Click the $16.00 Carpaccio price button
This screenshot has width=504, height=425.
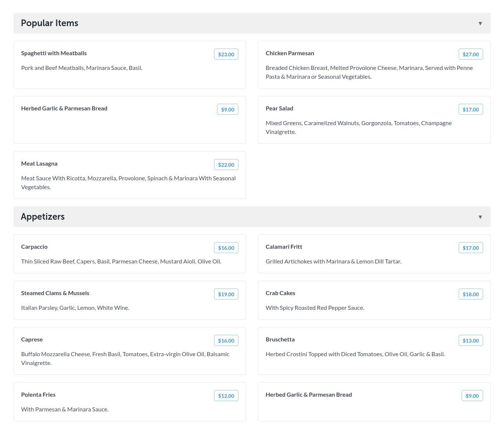pyautogui.click(x=226, y=248)
